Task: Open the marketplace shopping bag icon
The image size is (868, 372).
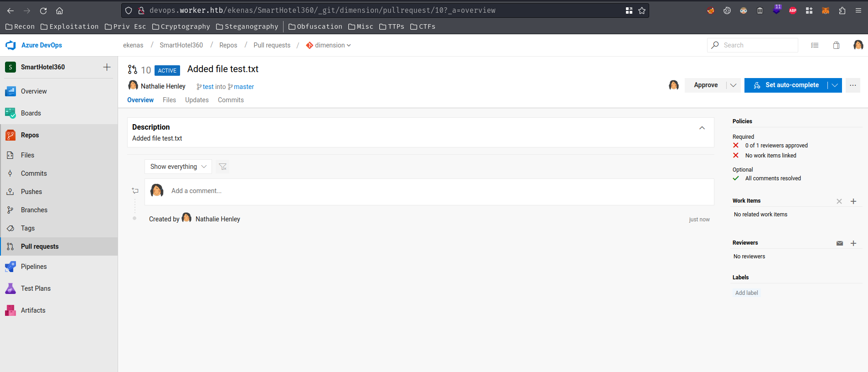Action: coord(836,45)
